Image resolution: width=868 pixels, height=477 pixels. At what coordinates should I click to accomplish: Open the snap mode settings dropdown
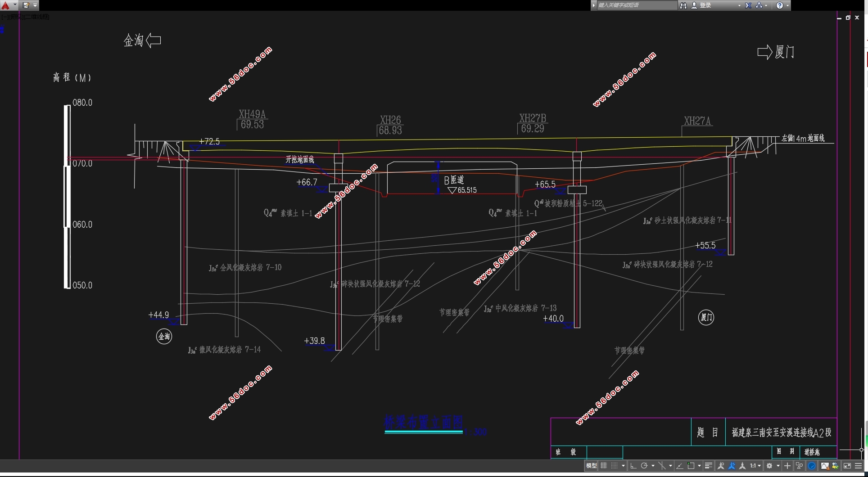pyautogui.click(x=623, y=466)
